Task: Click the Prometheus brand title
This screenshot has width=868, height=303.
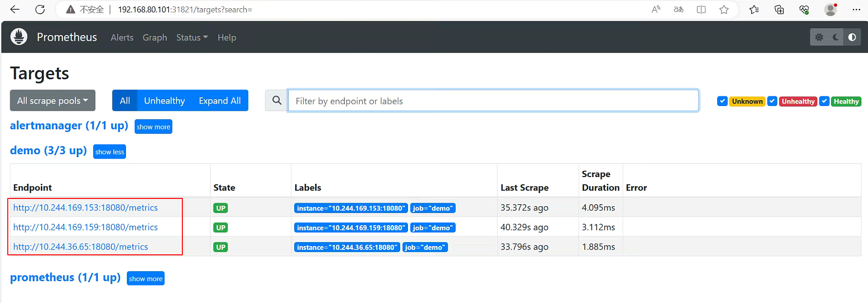Action: [67, 37]
